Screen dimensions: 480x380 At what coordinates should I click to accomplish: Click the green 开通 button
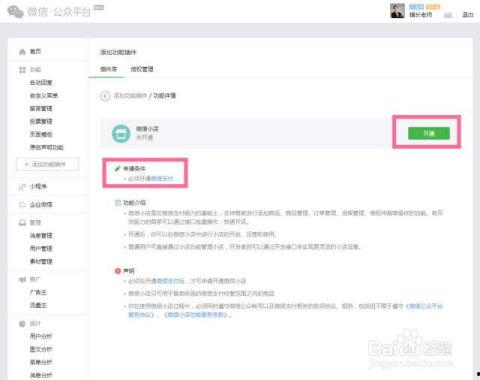click(429, 133)
